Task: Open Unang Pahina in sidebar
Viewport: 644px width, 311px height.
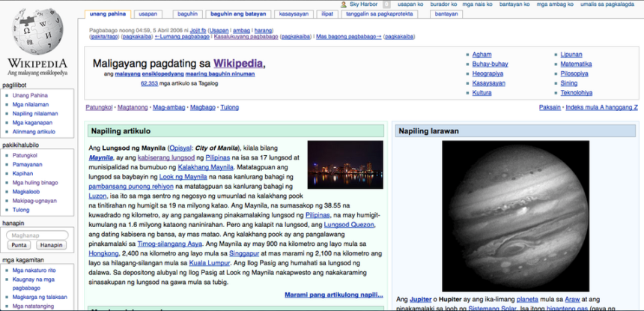Action: tap(30, 95)
